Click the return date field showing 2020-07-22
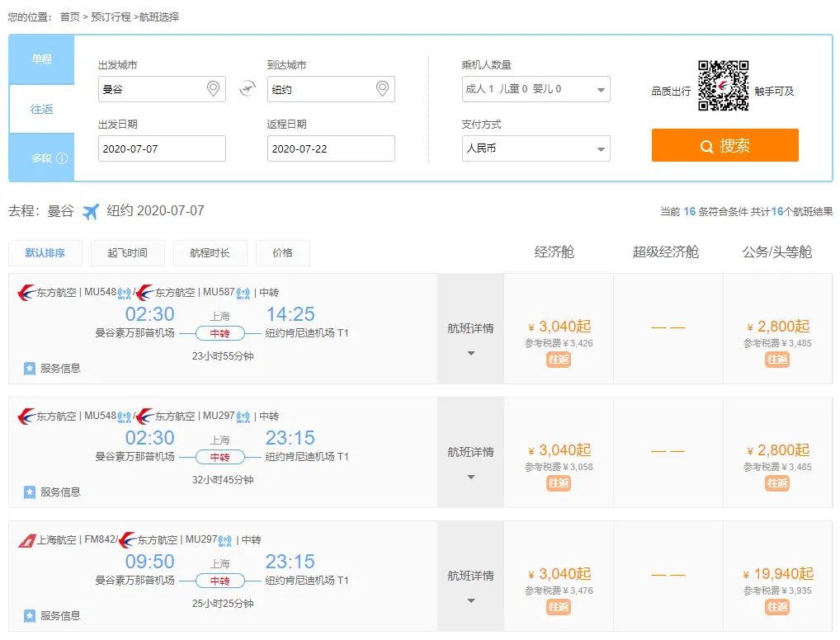This screenshot has width=840, height=640. pyautogui.click(x=330, y=148)
